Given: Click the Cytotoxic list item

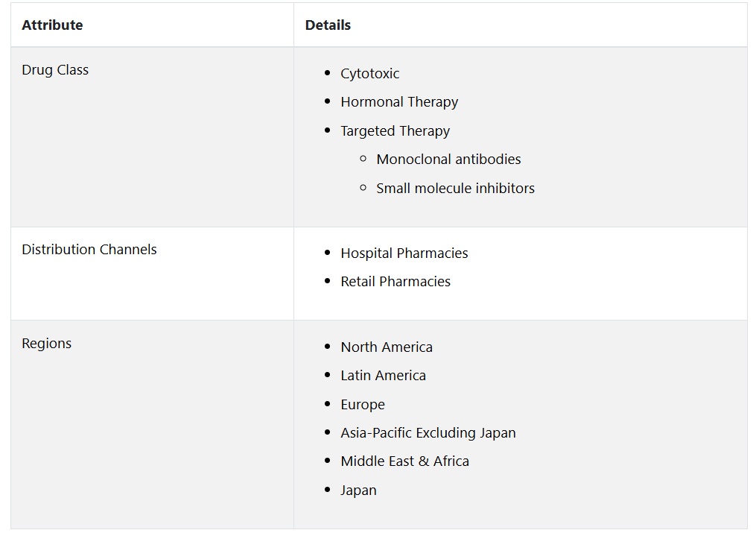Looking at the screenshot, I should pyautogui.click(x=369, y=74).
